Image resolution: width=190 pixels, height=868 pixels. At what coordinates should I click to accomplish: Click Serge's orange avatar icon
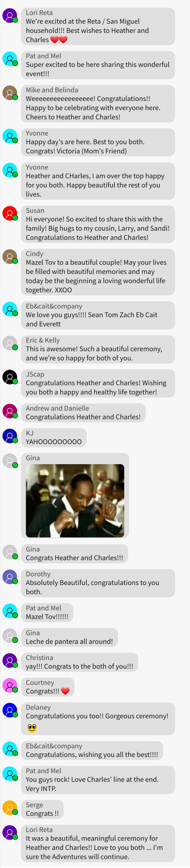[x=10, y=808]
